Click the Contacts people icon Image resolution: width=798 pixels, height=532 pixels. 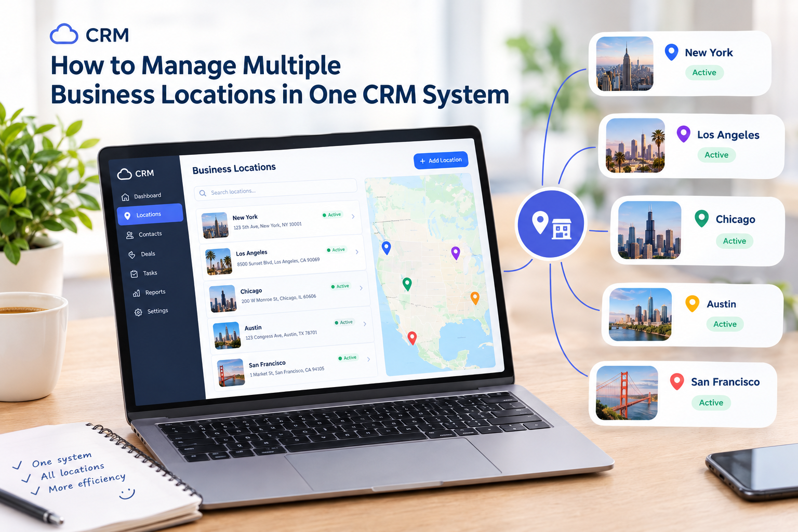[130, 235]
